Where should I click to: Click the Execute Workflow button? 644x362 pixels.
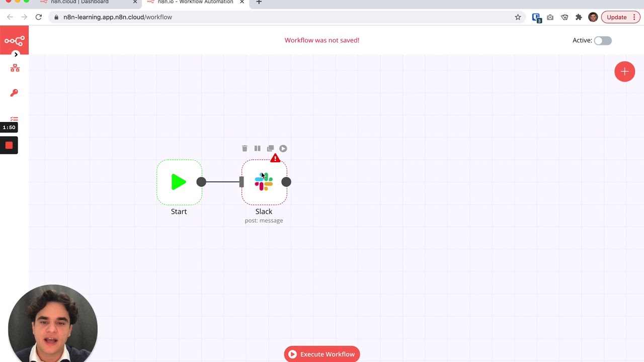[x=322, y=354]
